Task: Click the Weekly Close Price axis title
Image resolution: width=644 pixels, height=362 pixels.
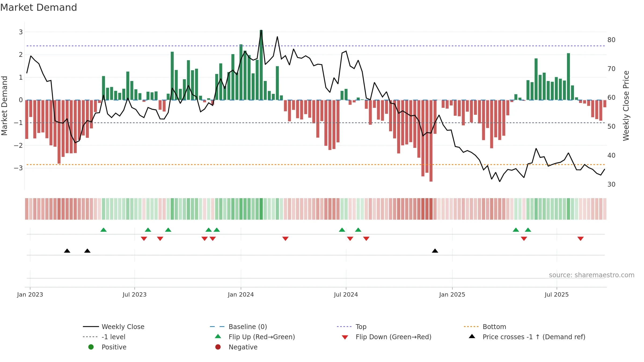Action: coord(626,106)
